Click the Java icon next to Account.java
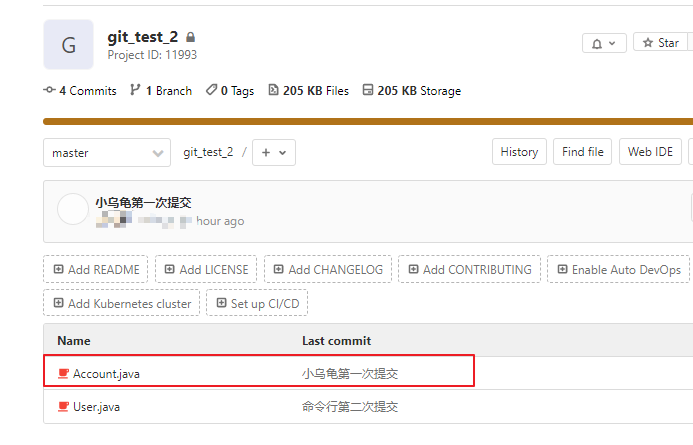The width and height of the screenshot is (693, 445). click(63, 373)
